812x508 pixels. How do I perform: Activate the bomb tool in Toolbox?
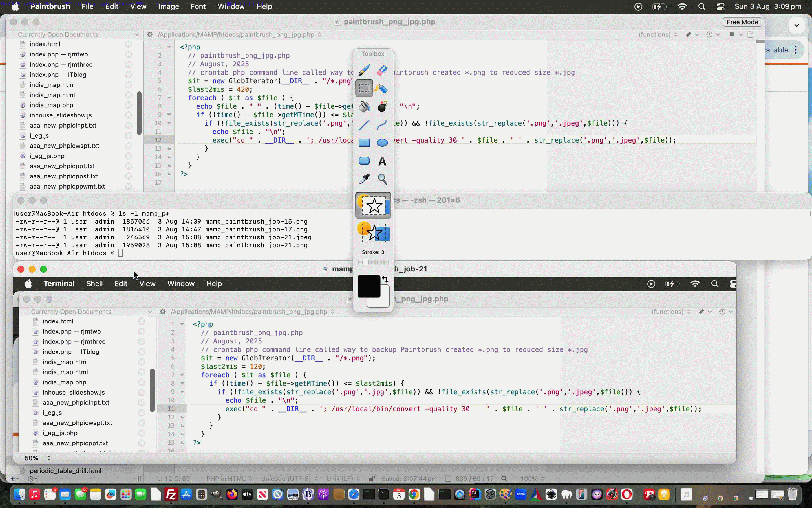coord(382,106)
